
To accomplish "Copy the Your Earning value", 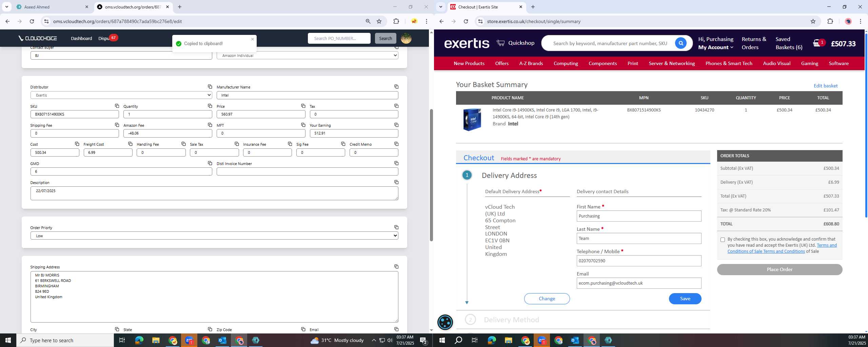I will point(396,125).
